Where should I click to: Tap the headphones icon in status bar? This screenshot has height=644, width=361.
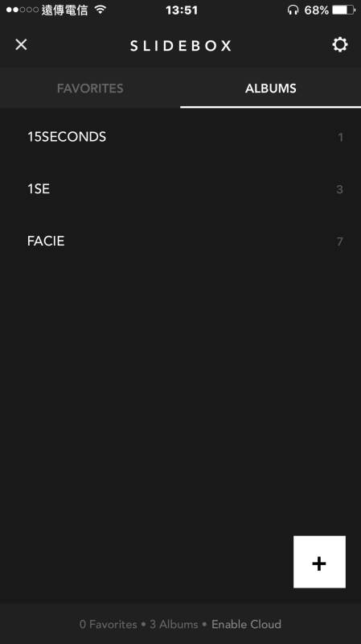[293, 10]
